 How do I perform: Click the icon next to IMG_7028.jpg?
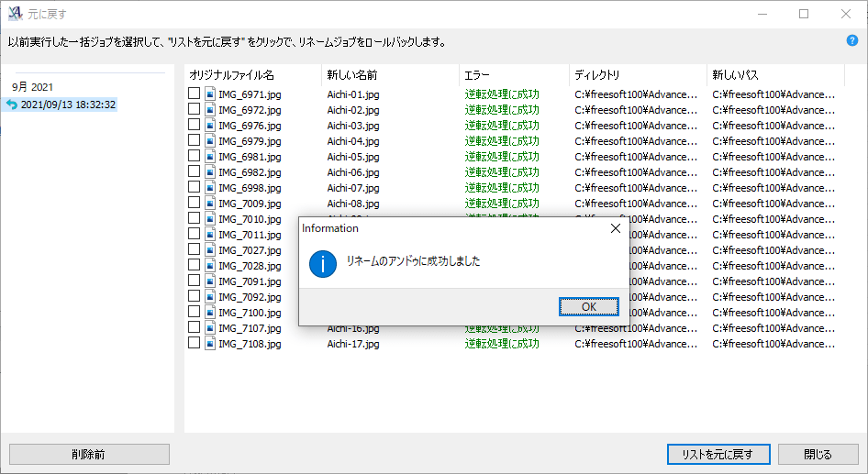(210, 266)
